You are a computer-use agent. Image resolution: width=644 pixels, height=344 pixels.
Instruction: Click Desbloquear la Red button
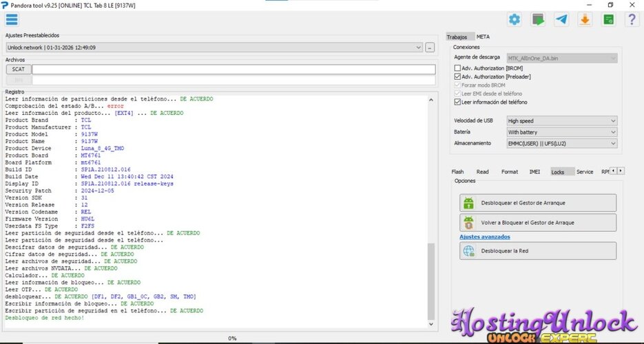[538, 251]
